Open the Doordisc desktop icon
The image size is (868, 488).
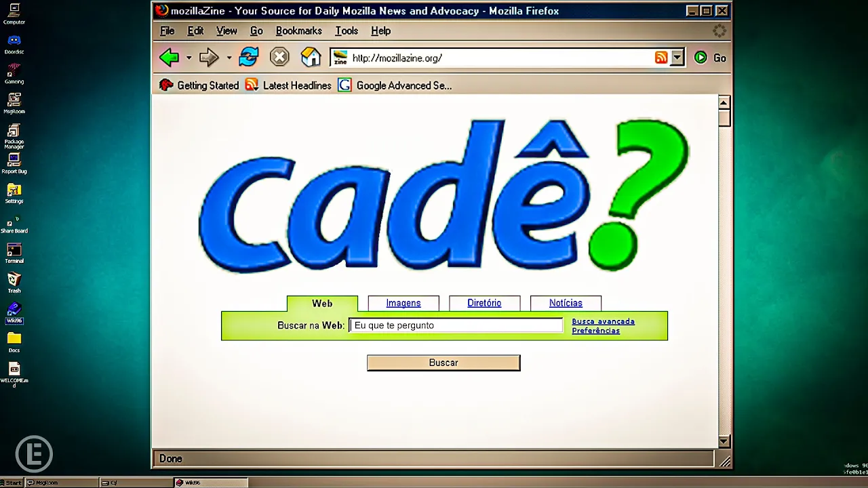(14, 44)
